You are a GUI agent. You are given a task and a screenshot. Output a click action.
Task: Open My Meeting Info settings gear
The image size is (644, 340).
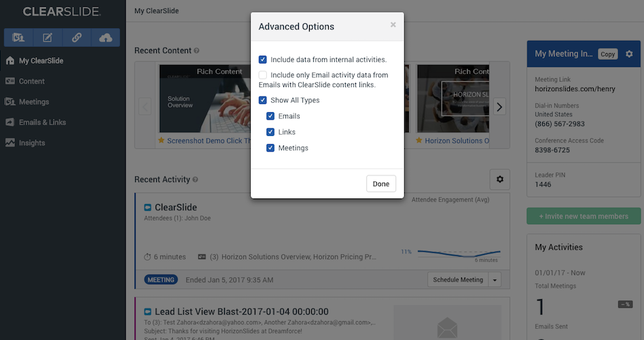point(629,54)
